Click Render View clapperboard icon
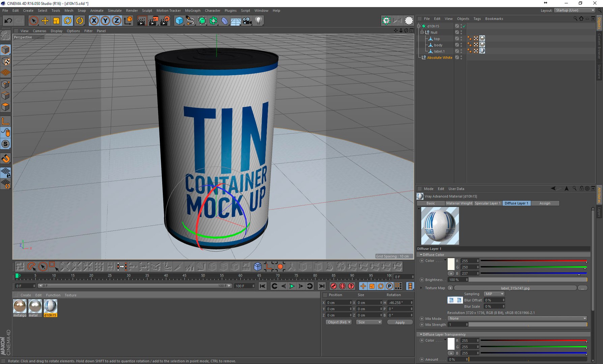 (142, 21)
